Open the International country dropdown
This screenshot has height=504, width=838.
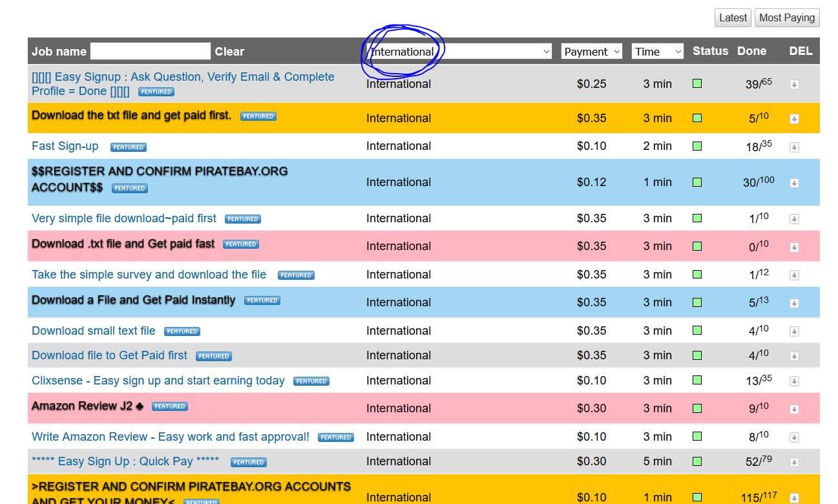tap(458, 52)
